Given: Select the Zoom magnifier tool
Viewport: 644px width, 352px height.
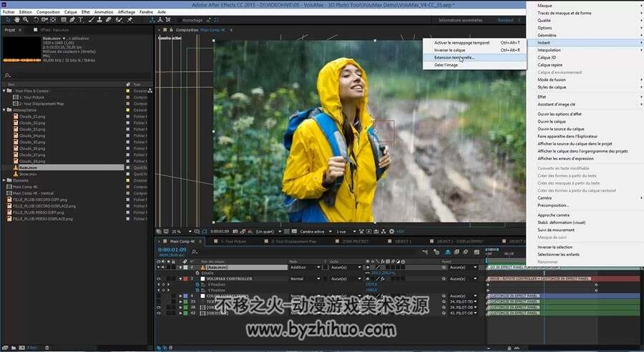Looking at the screenshot, I should (x=26, y=20).
